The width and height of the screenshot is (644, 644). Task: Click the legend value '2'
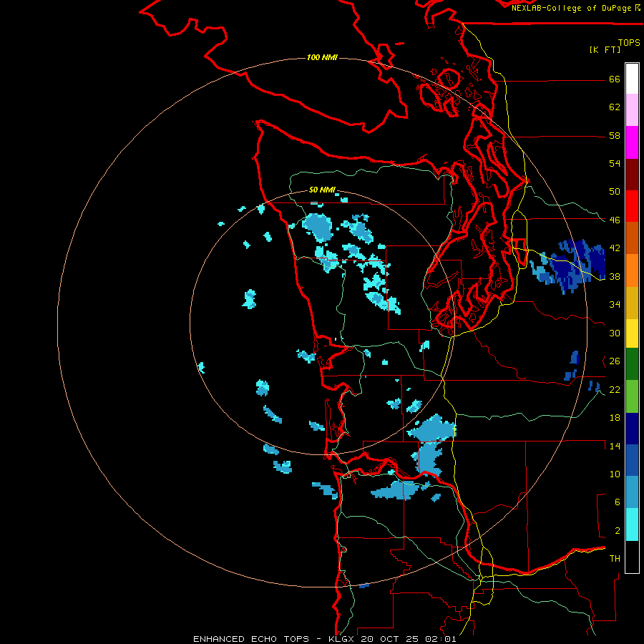618,531
